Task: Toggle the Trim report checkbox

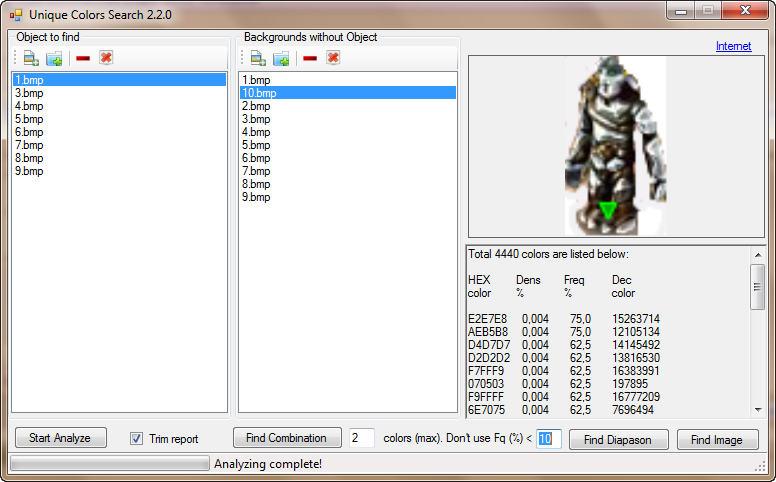Action: (137, 439)
